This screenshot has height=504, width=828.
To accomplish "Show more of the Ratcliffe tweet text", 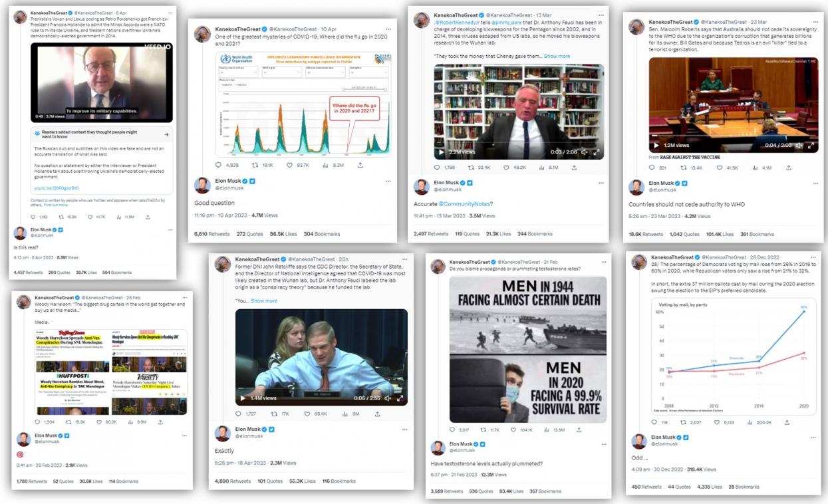I will (264, 301).
